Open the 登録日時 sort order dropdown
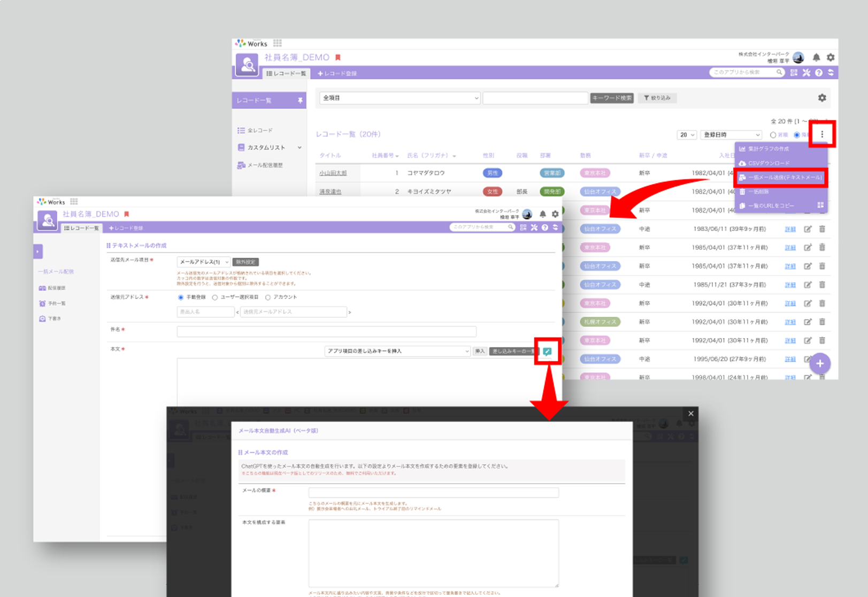The image size is (868, 597). (731, 135)
